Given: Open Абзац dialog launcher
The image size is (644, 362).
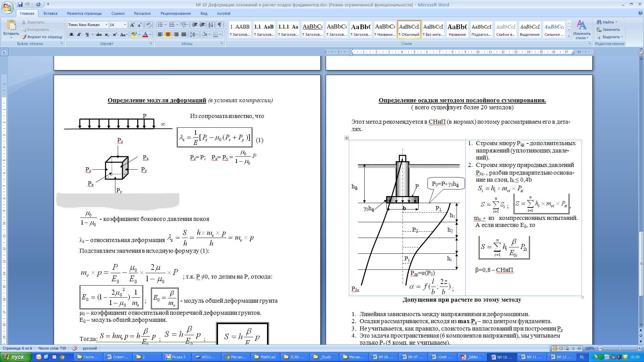Looking at the screenshot, I should coord(222,44).
